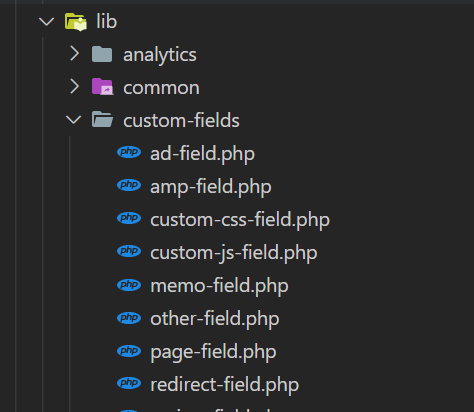This screenshot has height=412, width=474.
Task: Click the php icon beside redirect-field.php
Action: 129,383
